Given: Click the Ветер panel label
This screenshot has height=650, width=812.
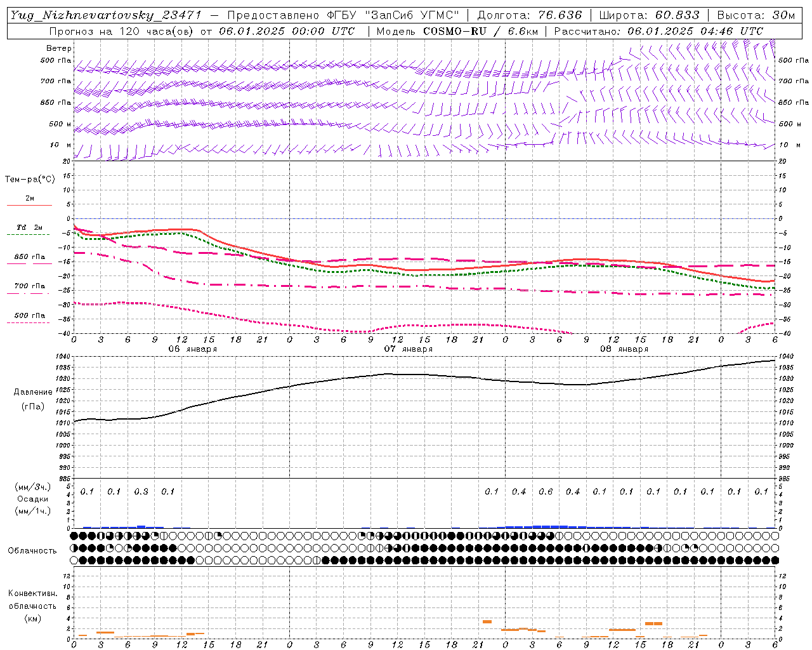Looking at the screenshot, I should pos(59,48).
